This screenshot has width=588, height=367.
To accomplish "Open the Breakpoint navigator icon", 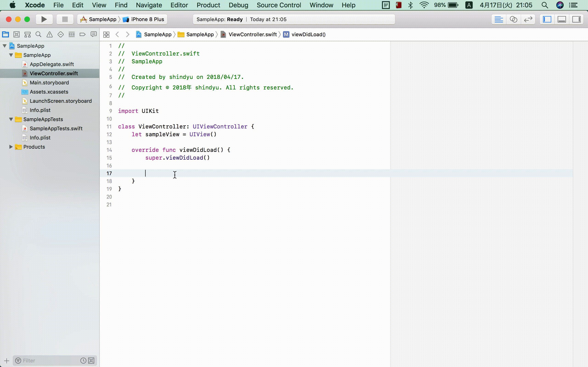I will (x=83, y=34).
